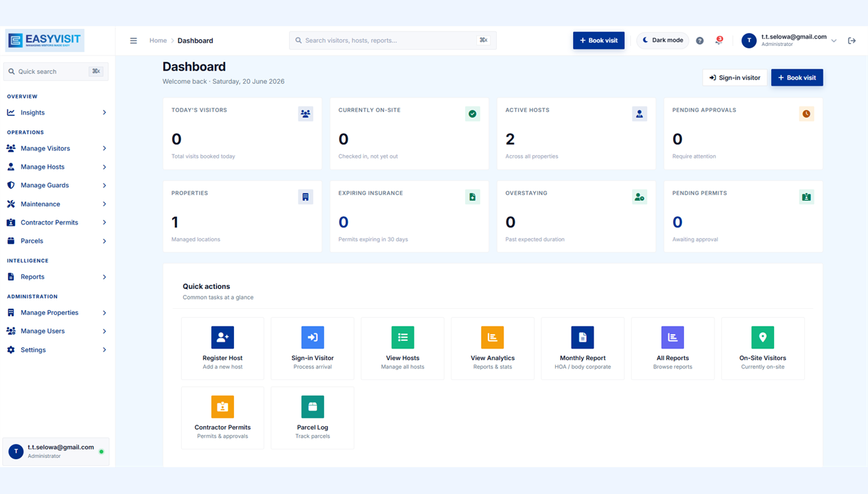
Task: Click the green online status dot
Action: coord(102,451)
